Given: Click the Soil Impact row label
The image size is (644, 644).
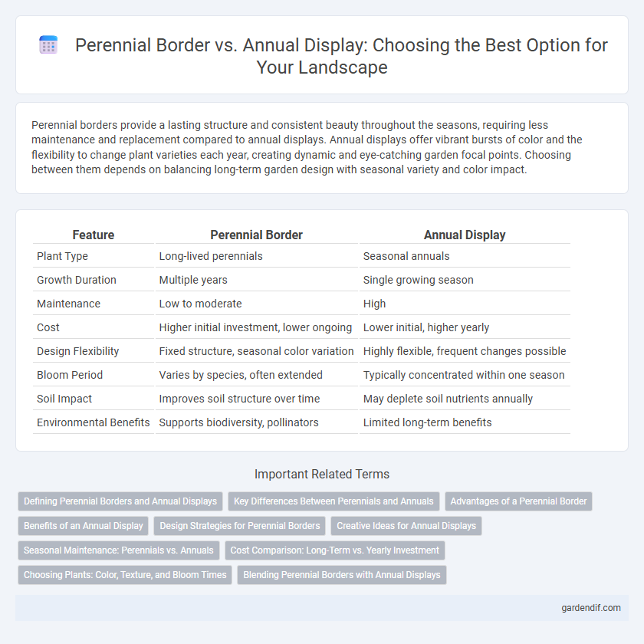Looking at the screenshot, I should pos(64,399).
